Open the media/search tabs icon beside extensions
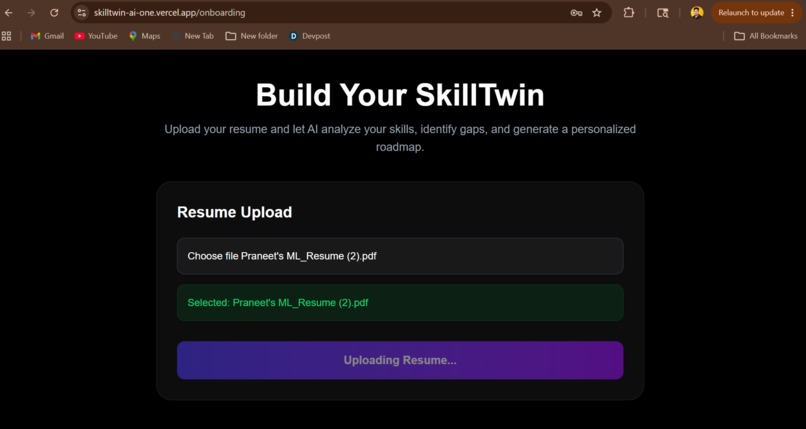 663,13
